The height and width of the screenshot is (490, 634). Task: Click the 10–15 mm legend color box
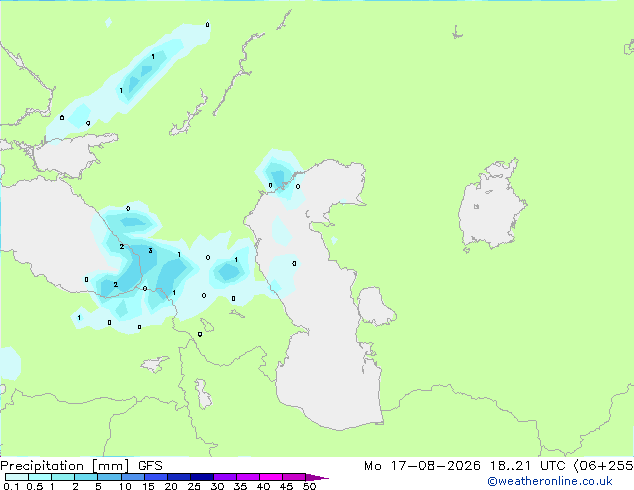[x=132, y=477]
